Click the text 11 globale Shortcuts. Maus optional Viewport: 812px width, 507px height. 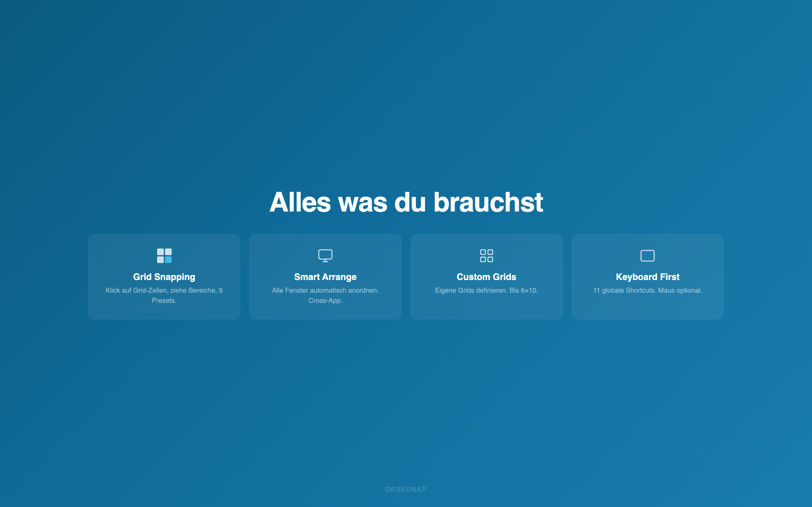tap(647, 291)
